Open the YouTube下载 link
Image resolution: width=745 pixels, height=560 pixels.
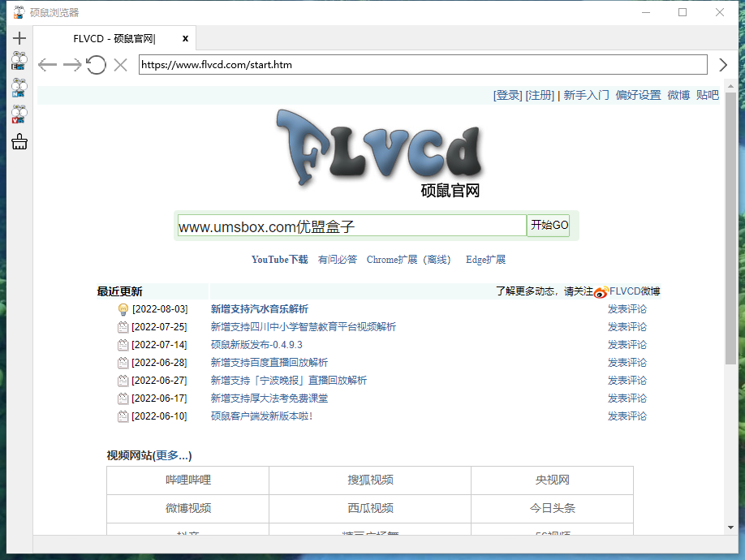[x=280, y=260]
